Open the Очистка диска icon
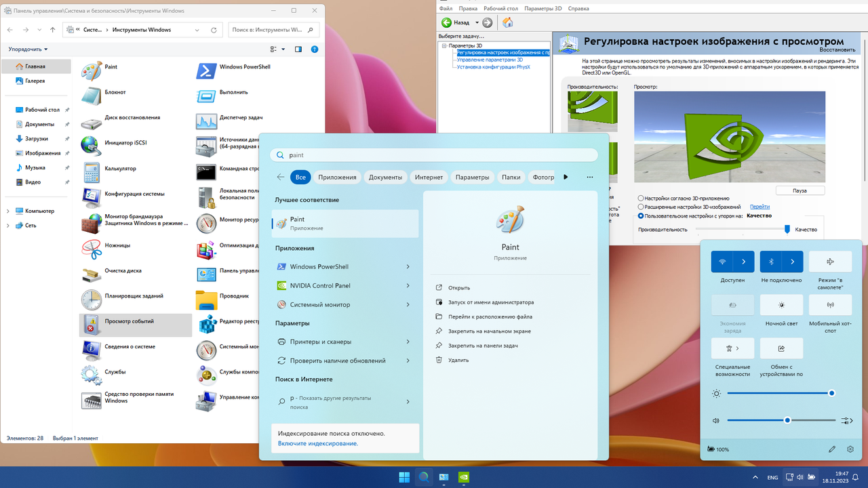 (92, 274)
